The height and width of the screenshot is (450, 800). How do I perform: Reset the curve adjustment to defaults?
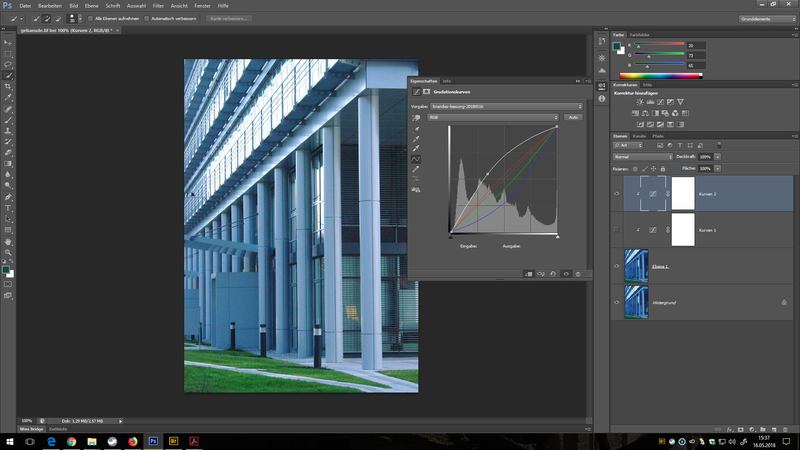click(x=553, y=272)
